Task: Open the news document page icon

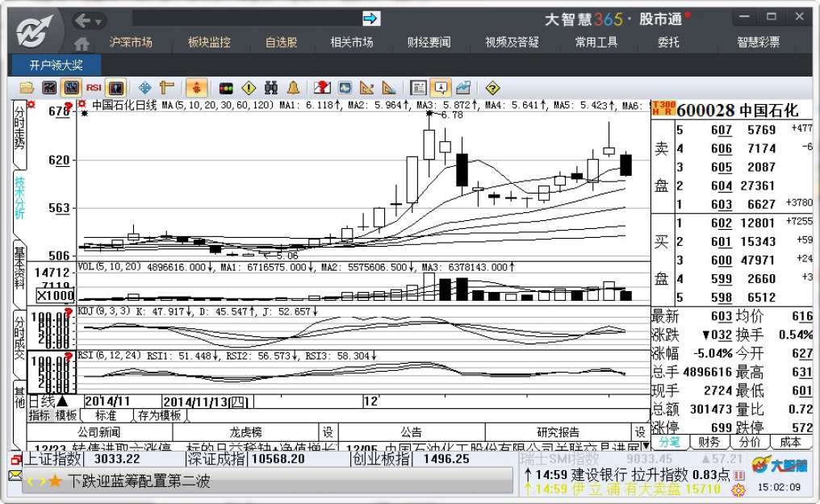Action: coord(418,88)
